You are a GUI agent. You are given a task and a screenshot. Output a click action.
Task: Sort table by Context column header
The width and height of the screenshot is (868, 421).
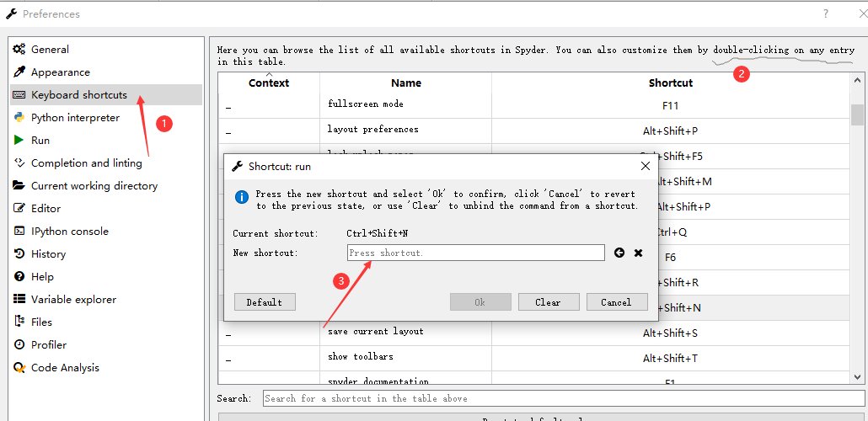pos(269,83)
